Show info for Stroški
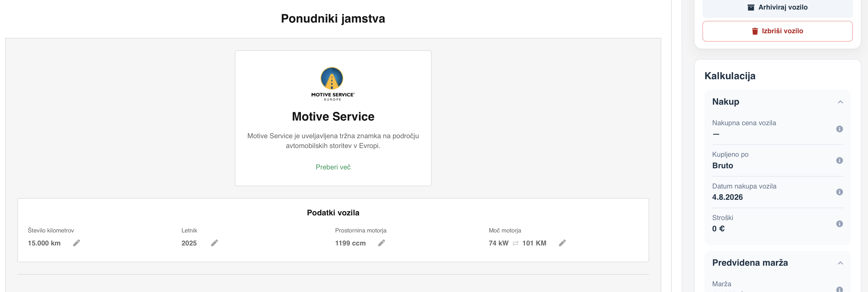 pos(839,224)
